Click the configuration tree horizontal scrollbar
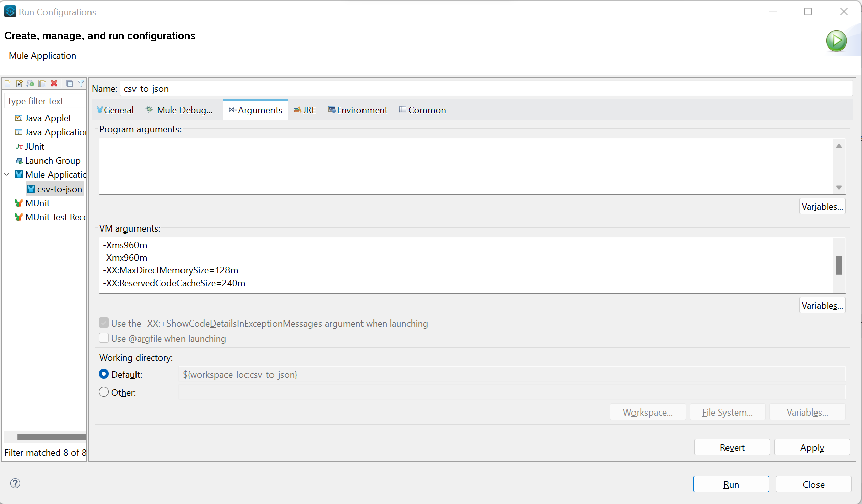 coord(52,437)
